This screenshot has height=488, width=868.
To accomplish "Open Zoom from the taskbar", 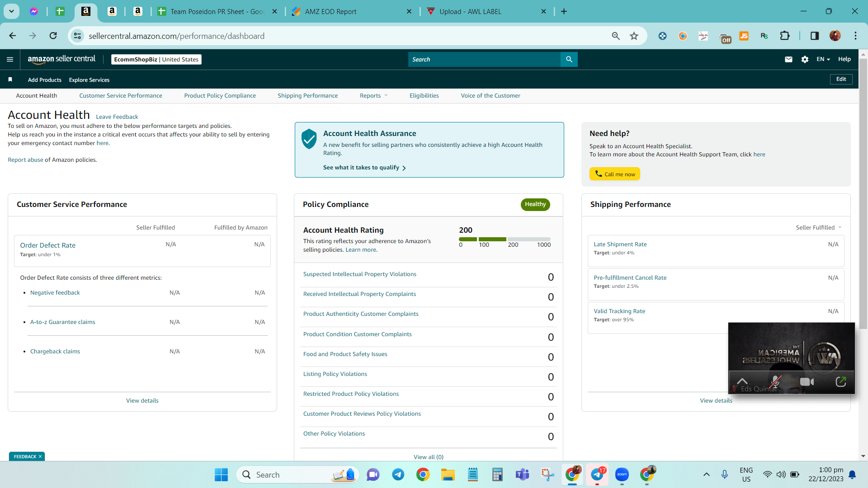I will [x=622, y=474].
